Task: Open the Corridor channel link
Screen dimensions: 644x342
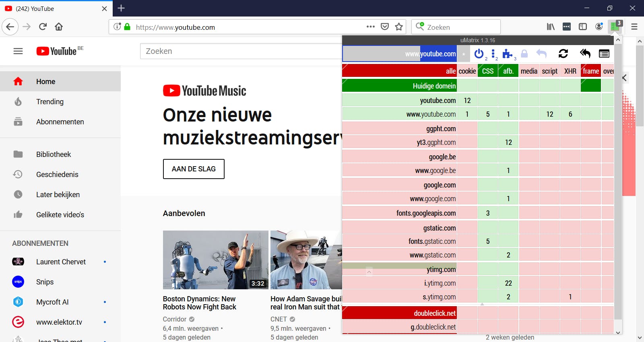Action: [x=175, y=319]
